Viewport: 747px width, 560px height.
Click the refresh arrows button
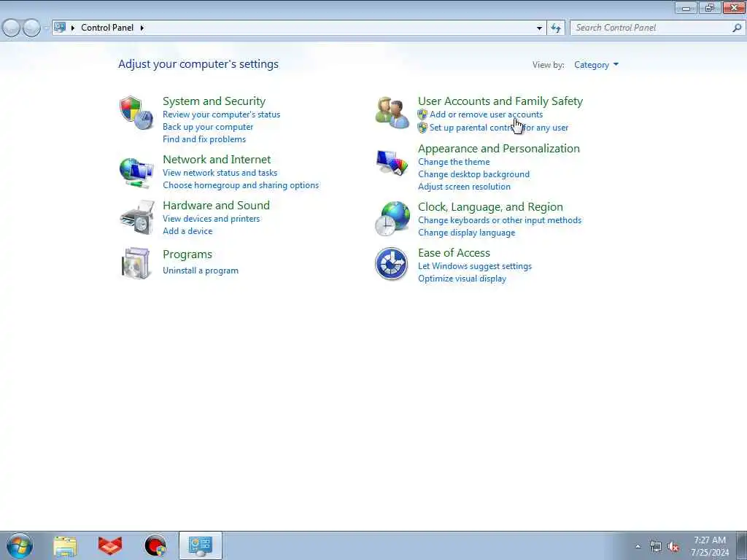tap(556, 28)
